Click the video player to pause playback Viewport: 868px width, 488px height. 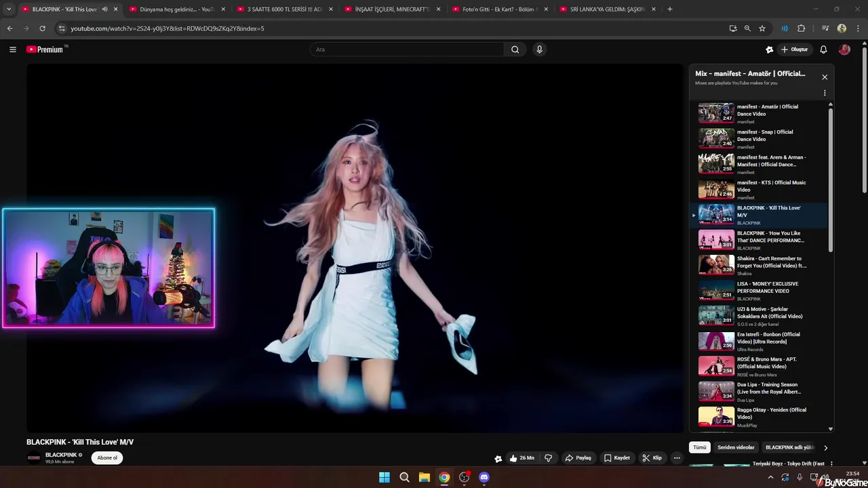coord(355,248)
